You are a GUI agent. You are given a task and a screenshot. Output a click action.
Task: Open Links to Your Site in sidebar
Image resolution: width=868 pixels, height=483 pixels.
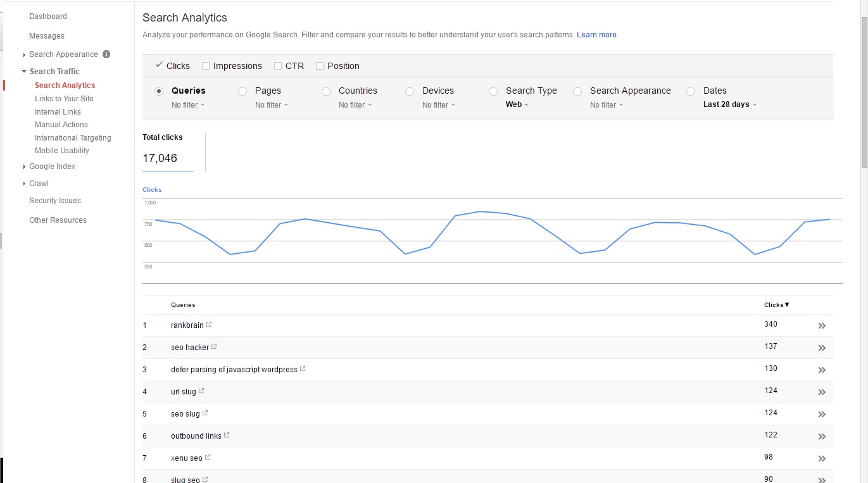(x=64, y=99)
